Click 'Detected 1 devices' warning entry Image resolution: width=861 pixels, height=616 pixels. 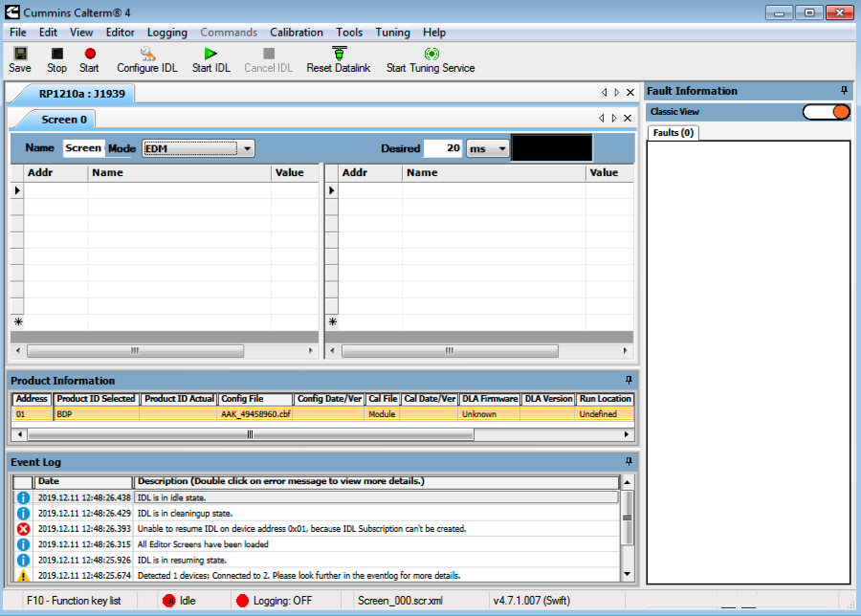[298, 576]
